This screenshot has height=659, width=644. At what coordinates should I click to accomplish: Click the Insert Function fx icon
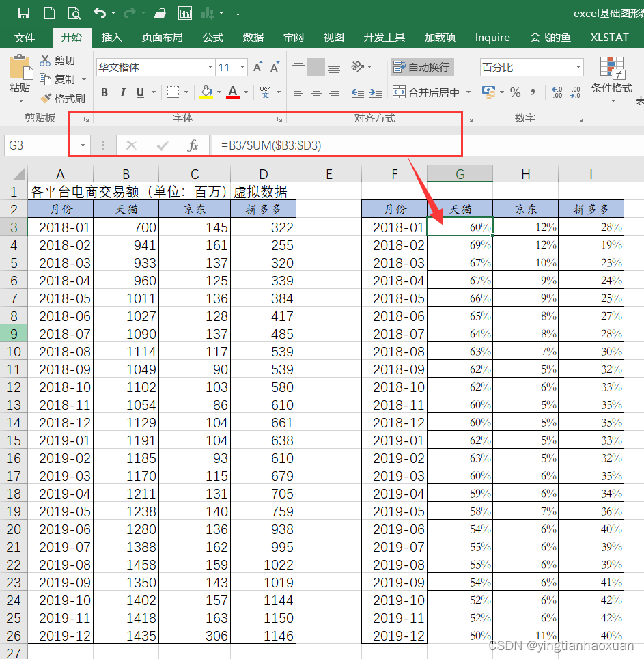(193, 145)
